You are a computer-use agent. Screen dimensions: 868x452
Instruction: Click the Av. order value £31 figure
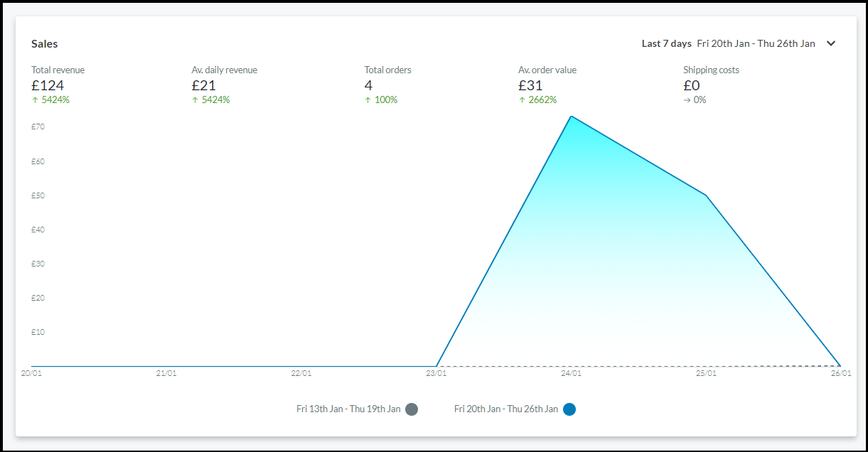pyautogui.click(x=530, y=85)
